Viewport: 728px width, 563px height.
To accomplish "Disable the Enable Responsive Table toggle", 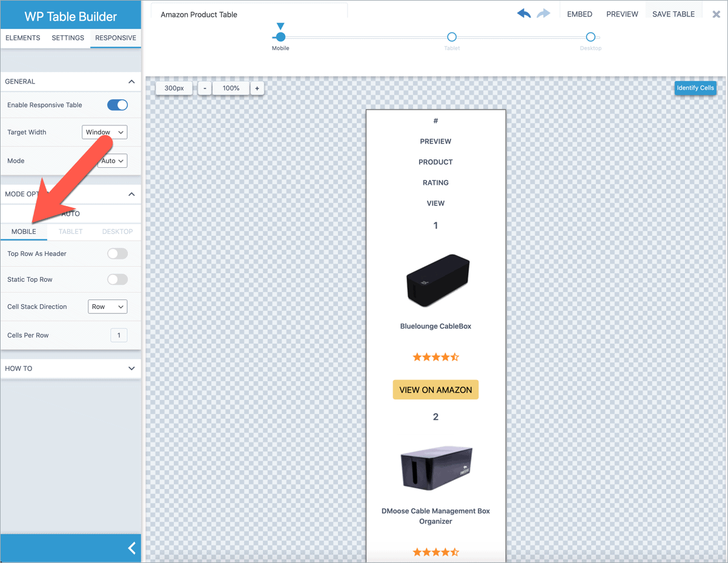I will click(117, 104).
